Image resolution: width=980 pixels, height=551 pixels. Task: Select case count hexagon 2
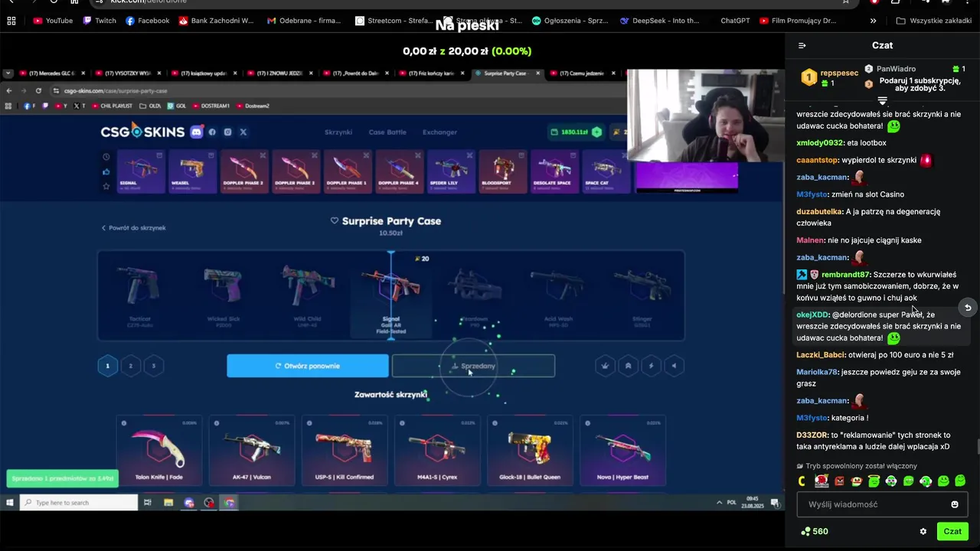pos(130,366)
